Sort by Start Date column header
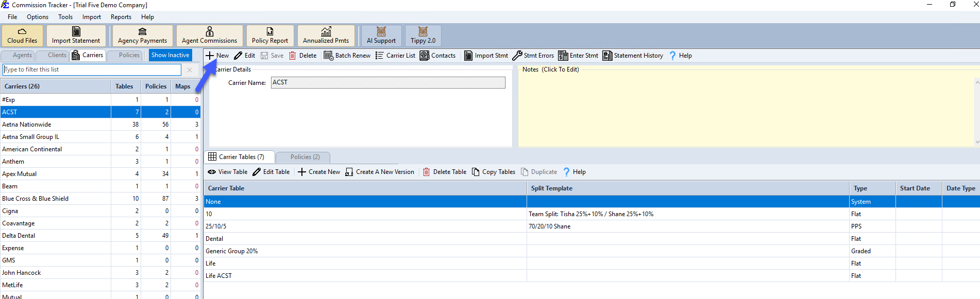 [x=919, y=188]
